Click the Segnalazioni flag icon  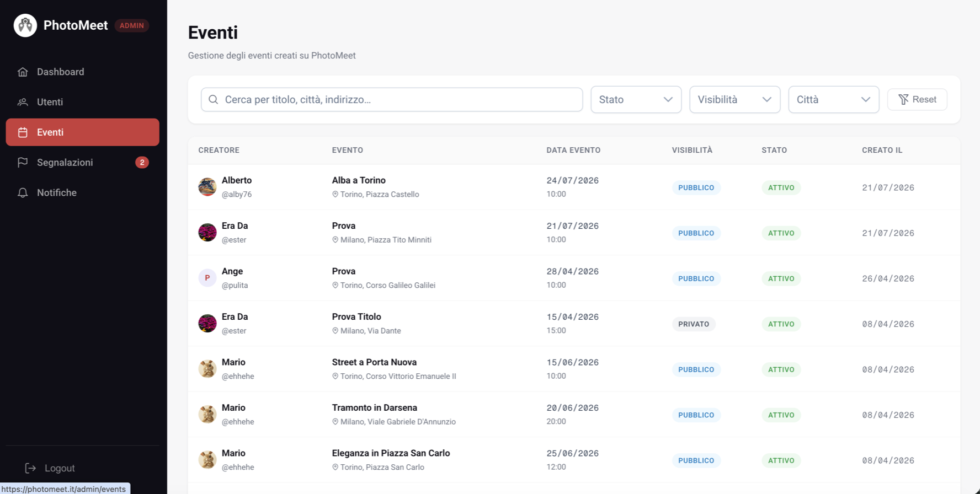click(x=23, y=162)
